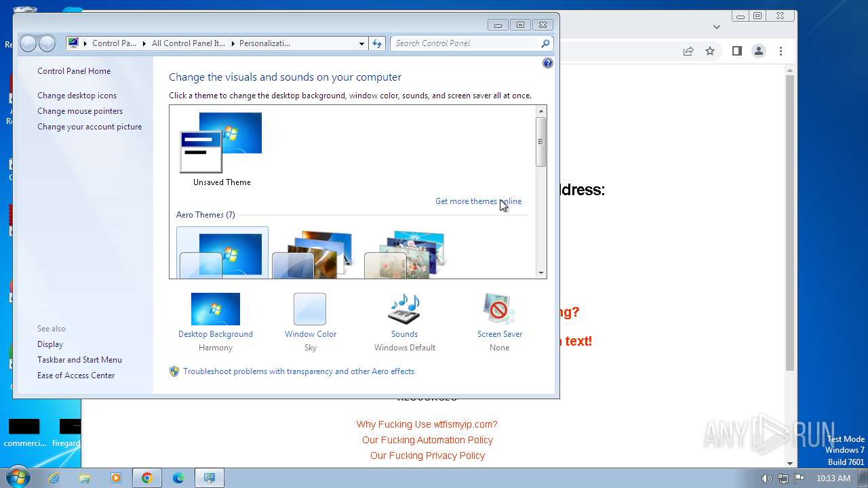Select the Architecture Aero theme thumbnail
This screenshot has width=868, height=488.
click(x=314, y=254)
